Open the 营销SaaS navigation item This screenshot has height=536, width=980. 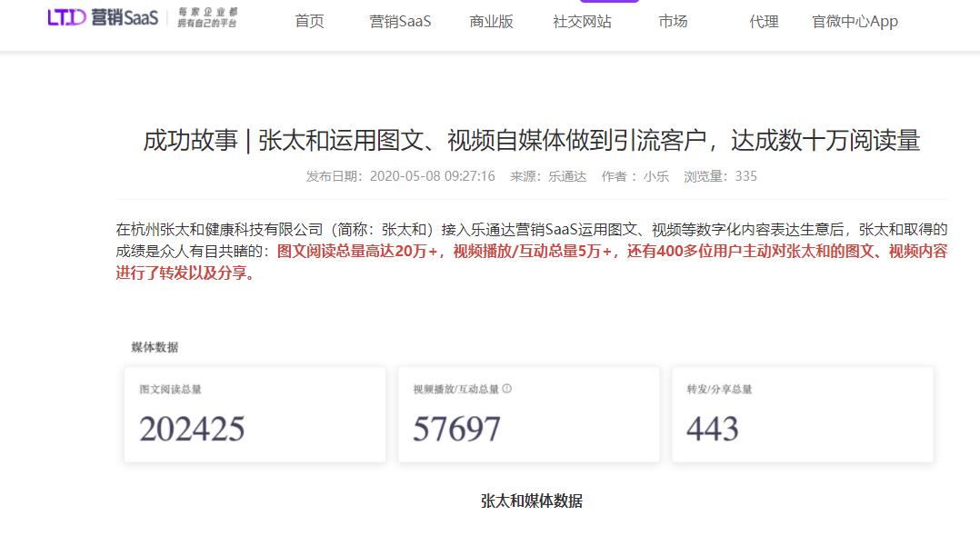[x=400, y=21]
